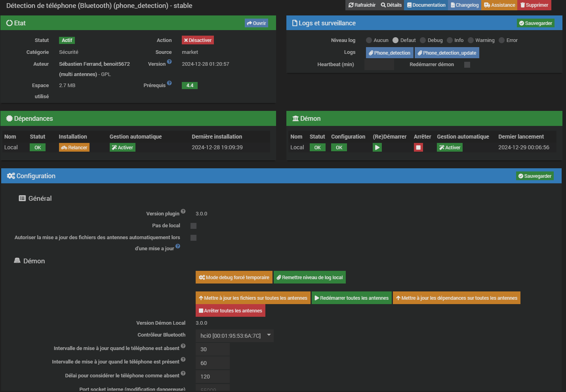Enable the Redémarrer démon checkbox
Image resolution: width=566 pixels, height=392 pixels.
467,65
